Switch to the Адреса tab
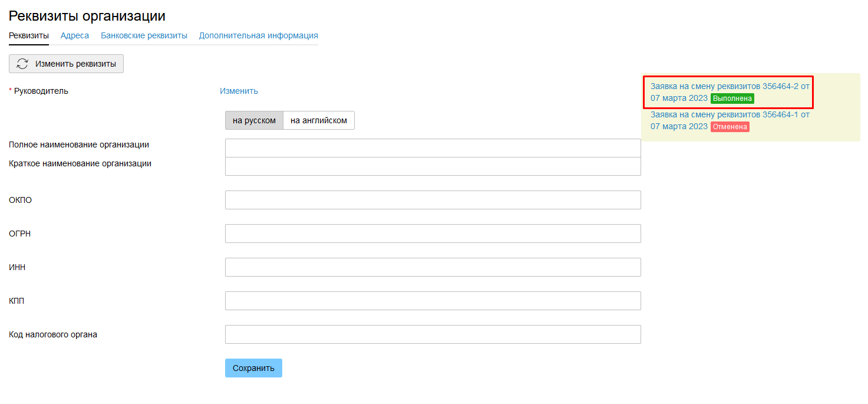This screenshot has height=404, width=868. pyautogui.click(x=75, y=35)
